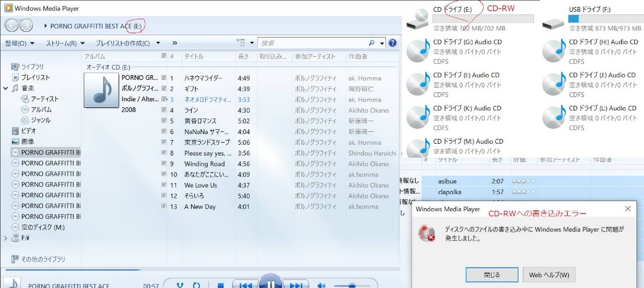
Task: Show hidden toolbar commands with »
Action: 174,43
